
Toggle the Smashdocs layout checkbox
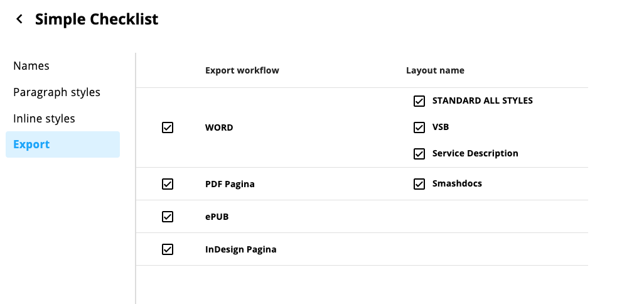[x=419, y=184]
